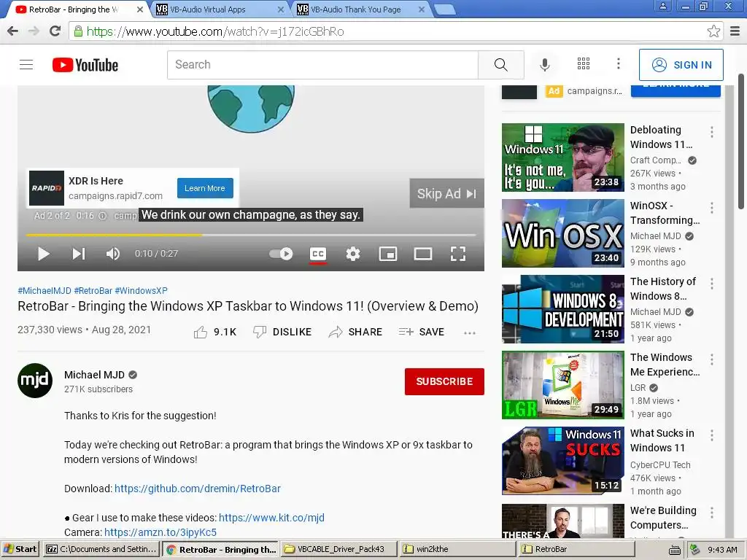Mute the video volume speaker icon
This screenshot has height=560, width=747.
tap(113, 254)
